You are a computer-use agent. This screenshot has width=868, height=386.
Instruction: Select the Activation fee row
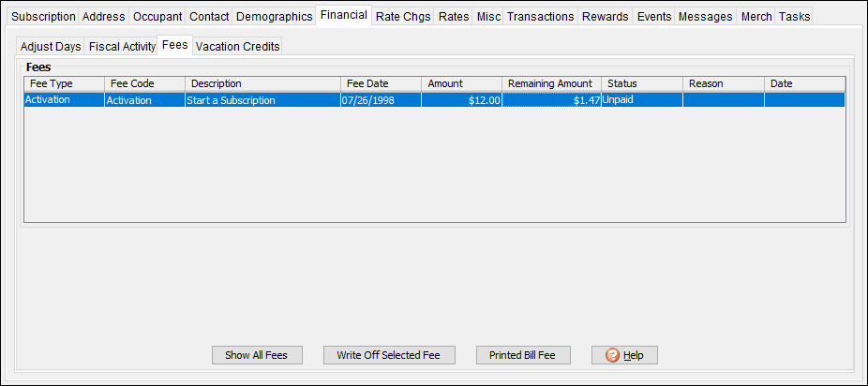[x=281, y=100]
